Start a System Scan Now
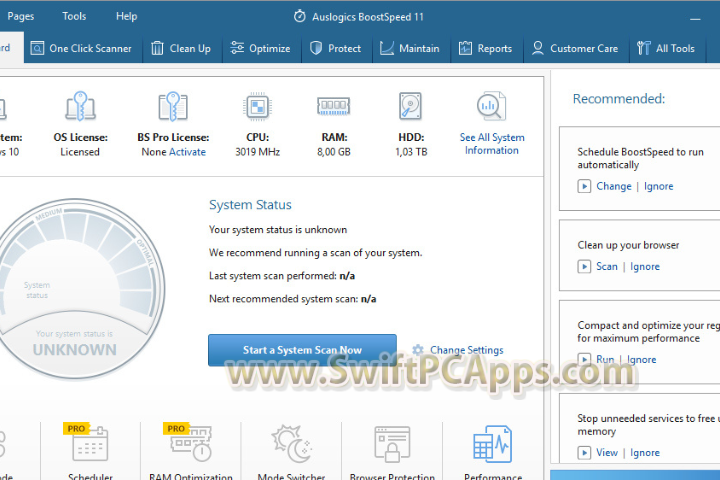 click(302, 350)
